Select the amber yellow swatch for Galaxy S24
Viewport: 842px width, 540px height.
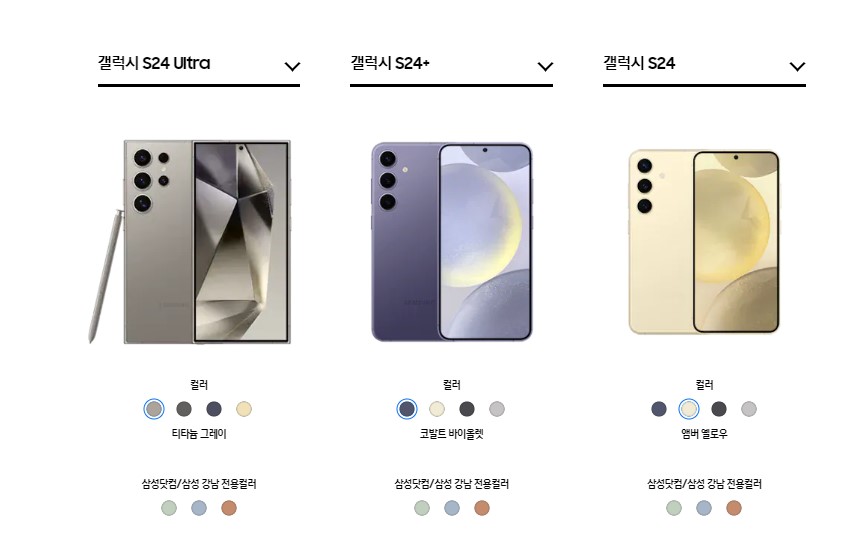[689, 409]
